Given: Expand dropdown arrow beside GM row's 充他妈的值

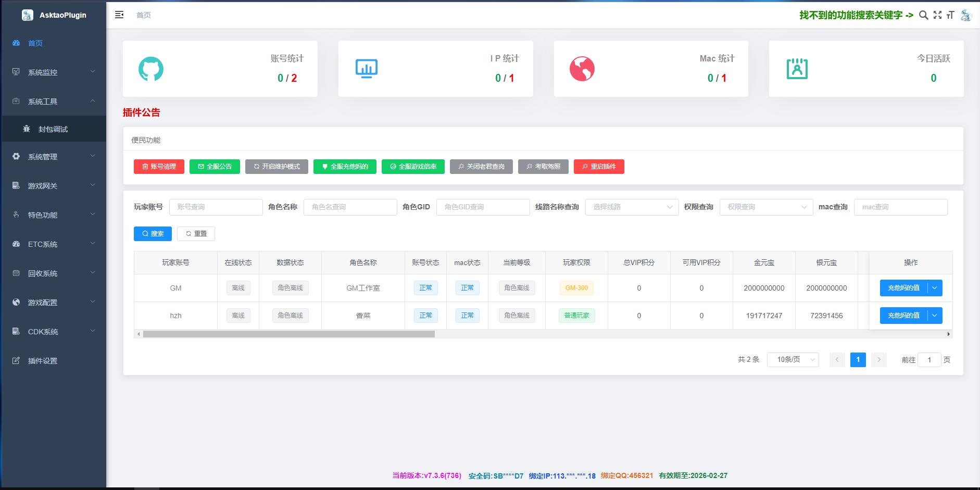Looking at the screenshot, I should pyautogui.click(x=935, y=288).
